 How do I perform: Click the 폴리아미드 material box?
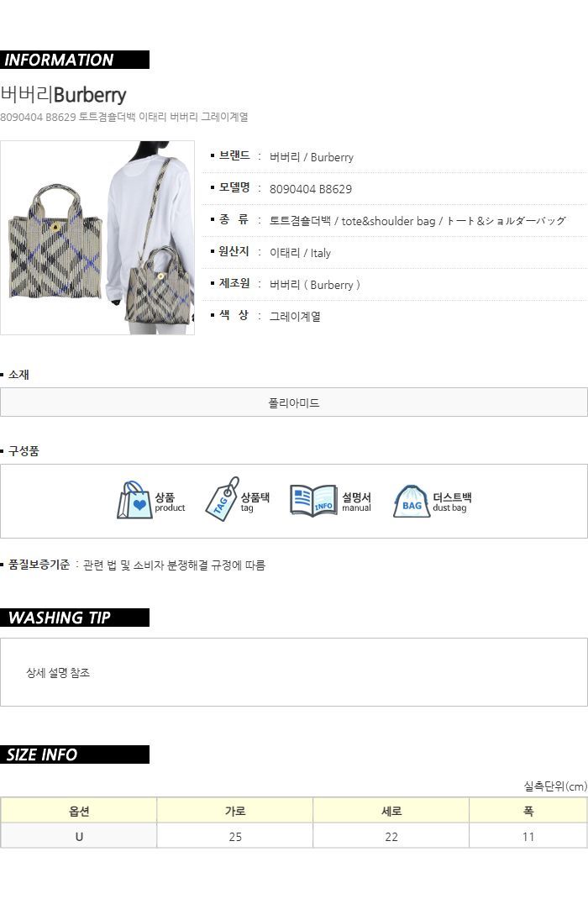293,402
